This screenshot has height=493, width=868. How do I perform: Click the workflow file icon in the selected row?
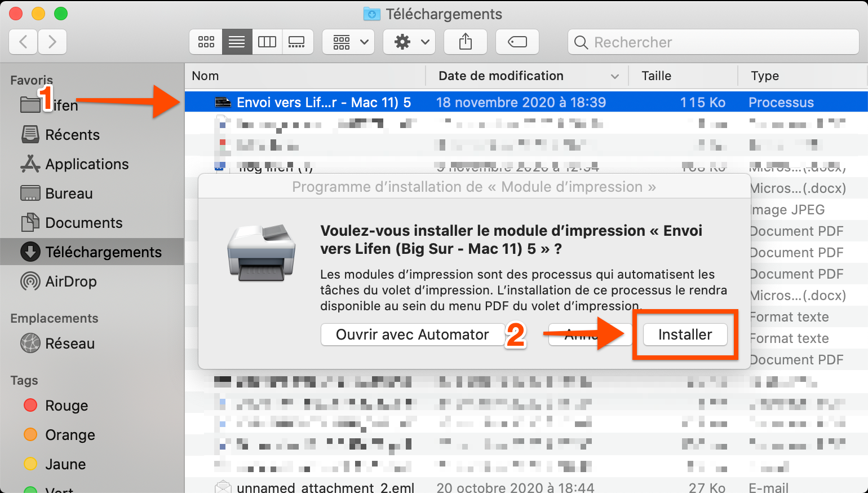(223, 102)
